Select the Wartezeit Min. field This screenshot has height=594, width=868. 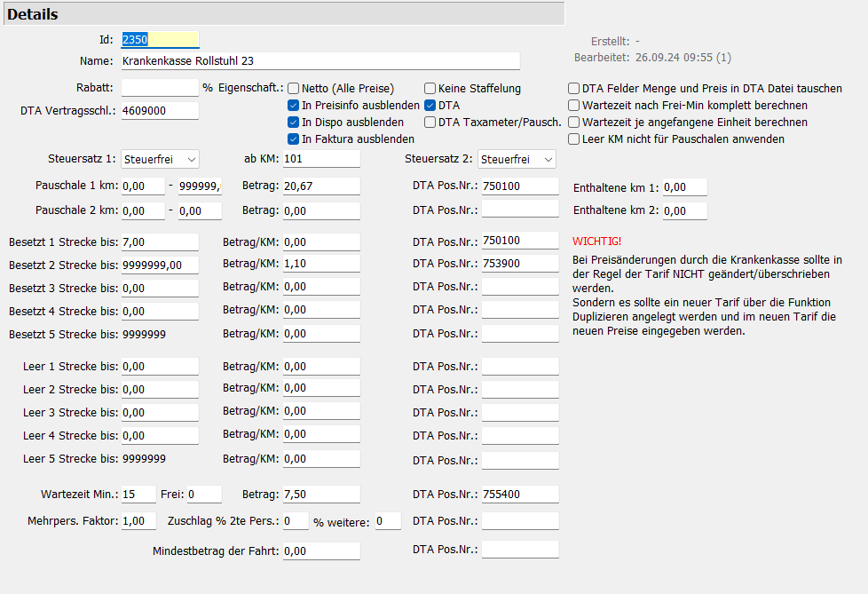pos(138,495)
